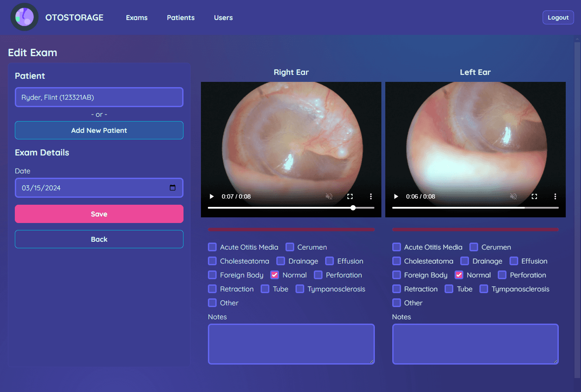Check Tympanosclerosis for Left Ear

[484, 289]
